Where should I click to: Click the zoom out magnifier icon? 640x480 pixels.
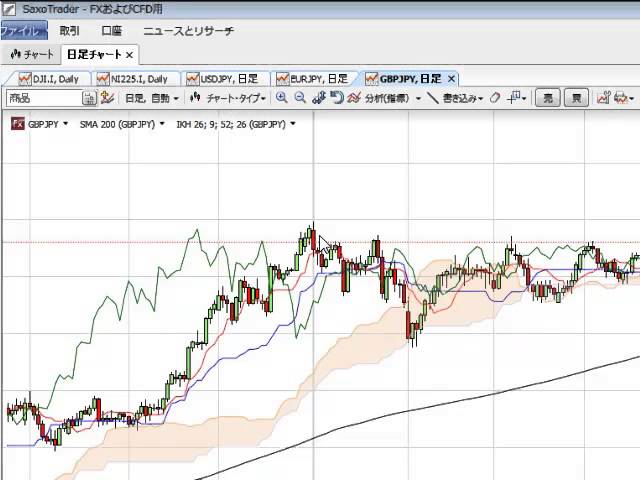(299, 98)
